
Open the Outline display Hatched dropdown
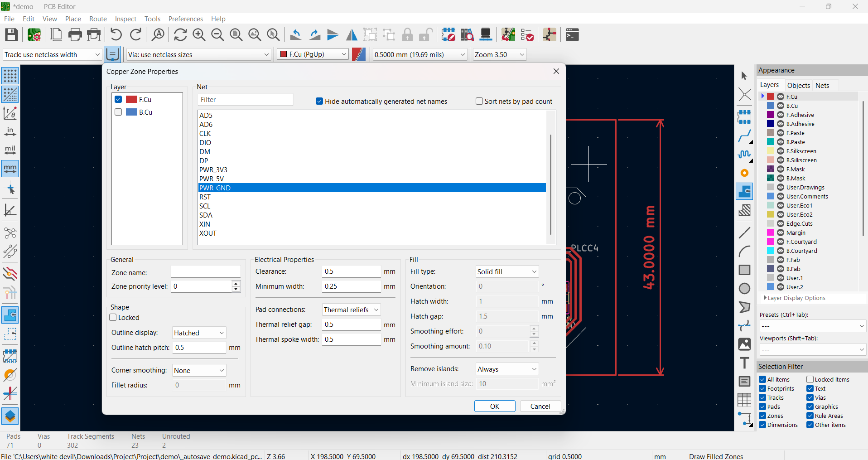[x=199, y=333]
